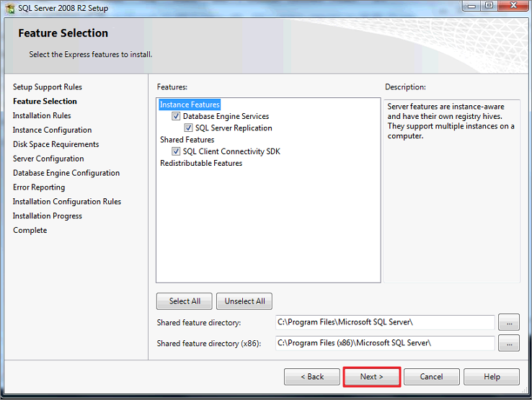
Task: Click the SQL Server Setup title bar icon
Action: pyautogui.click(x=10, y=9)
